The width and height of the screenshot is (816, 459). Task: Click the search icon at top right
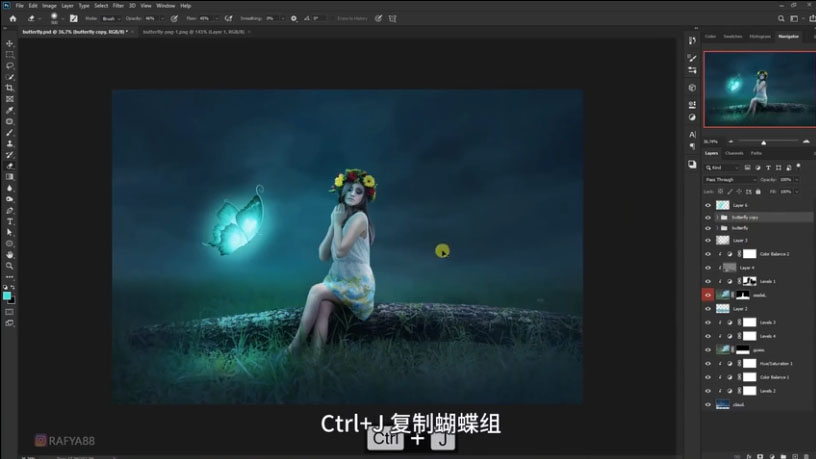pos(781,18)
